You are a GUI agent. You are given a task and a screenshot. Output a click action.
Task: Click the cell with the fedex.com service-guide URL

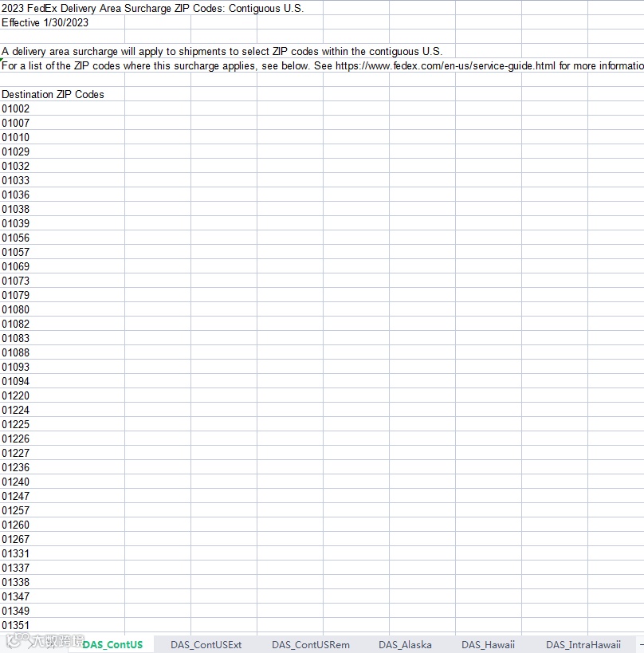pyautogui.click(x=322, y=66)
